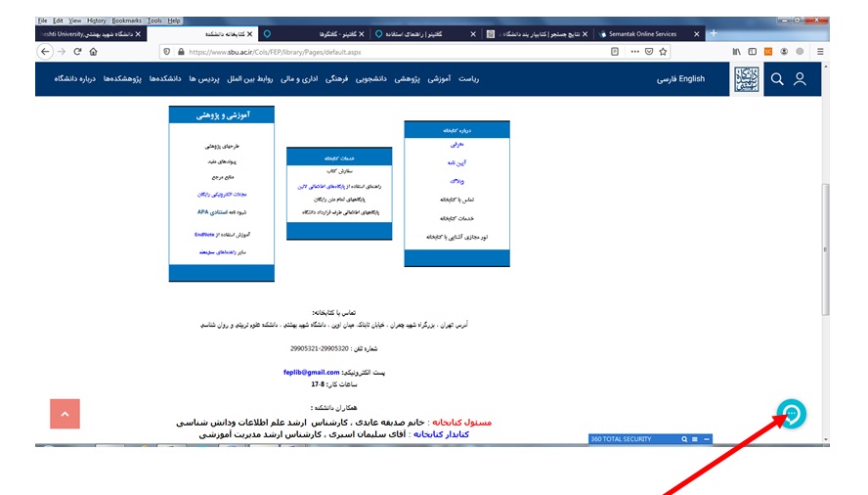Open the Bookmarks menu in menu bar
The height and width of the screenshot is (495, 868).
[126, 21]
